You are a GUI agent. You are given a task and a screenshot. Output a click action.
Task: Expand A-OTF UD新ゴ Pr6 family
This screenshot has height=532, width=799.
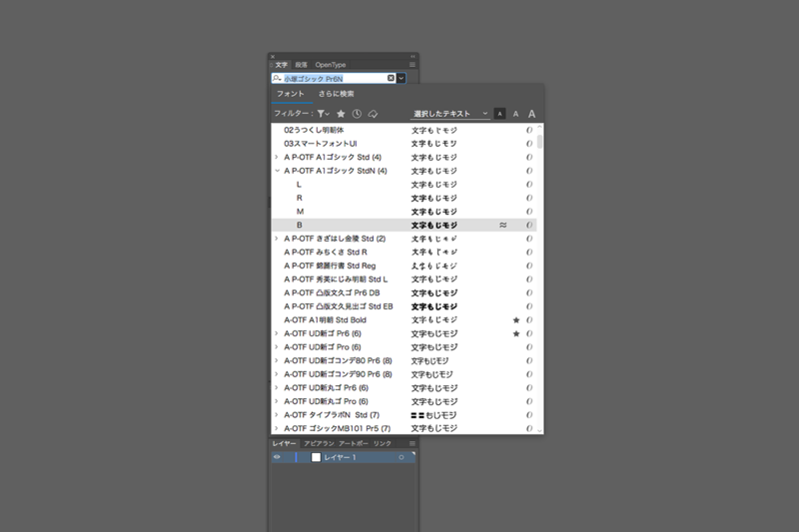coord(277,333)
